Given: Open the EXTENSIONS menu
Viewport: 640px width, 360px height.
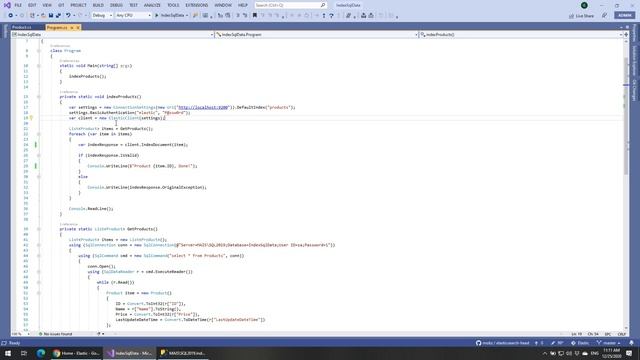Looking at the screenshot, I should pyautogui.click(x=197, y=5).
